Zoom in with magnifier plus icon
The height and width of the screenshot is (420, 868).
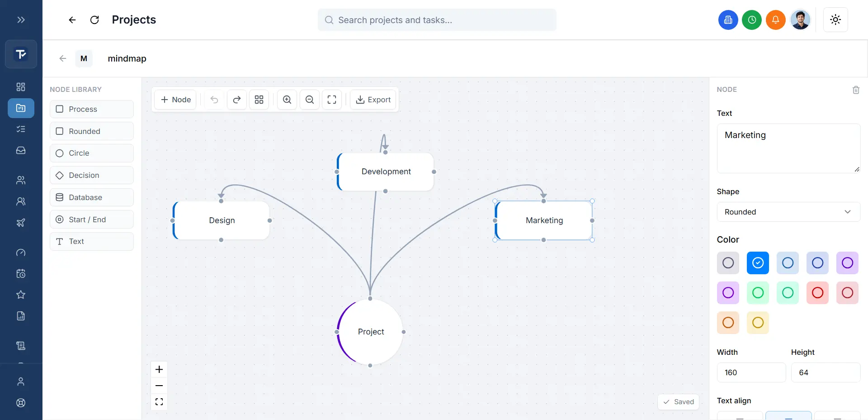pos(287,100)
